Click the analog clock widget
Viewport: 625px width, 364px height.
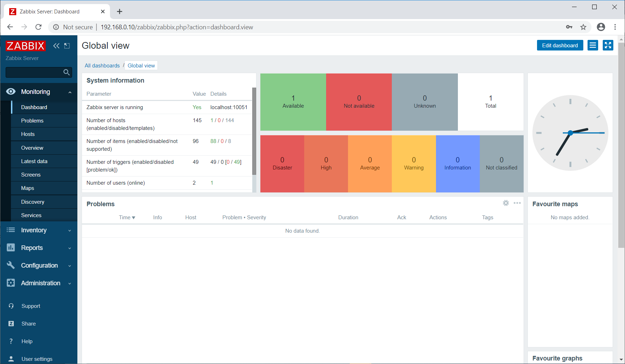point(570,133)
